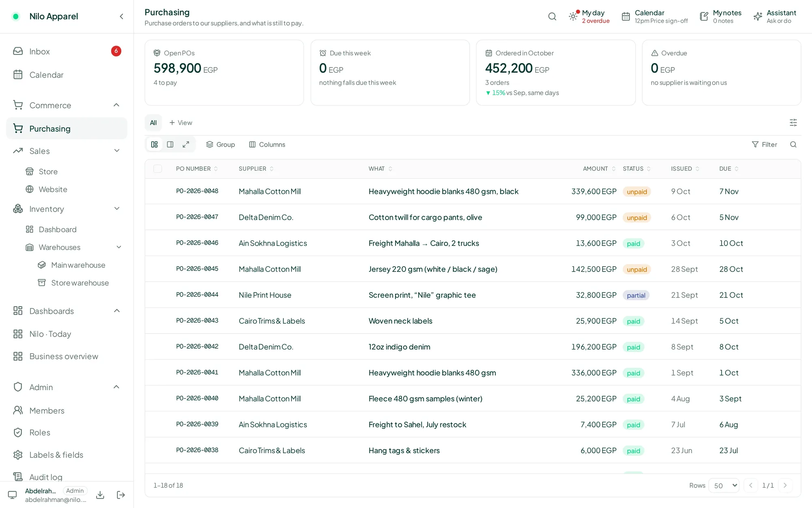The width and height of the screenshot is (812, 508).
Task: Click the Group button
Action: pyautogui.click(x=220, y=144)
